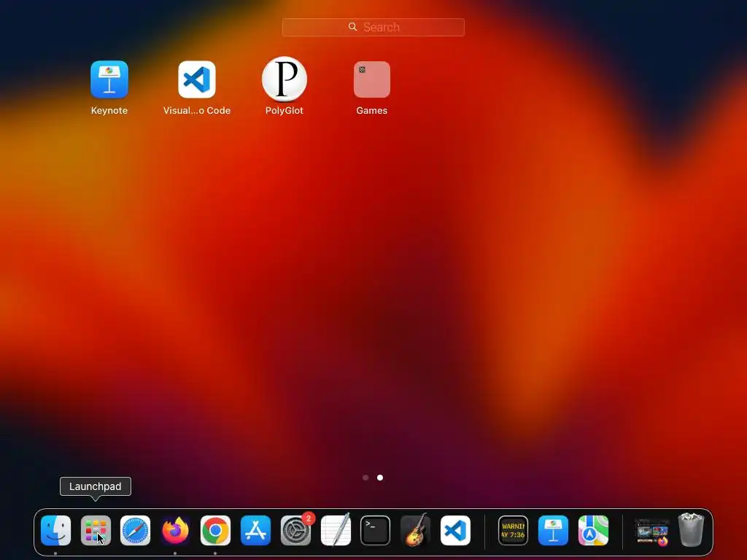Open Finder from the Dock

[55, 530]
